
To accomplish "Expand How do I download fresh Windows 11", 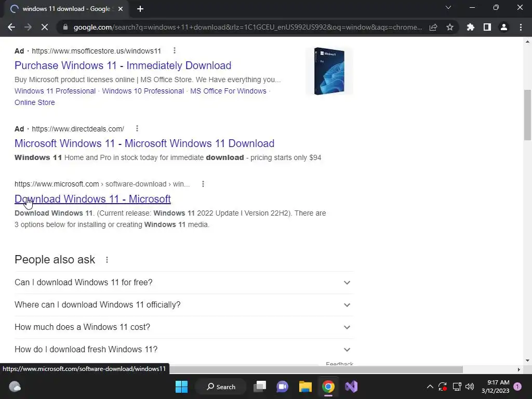I will point(184,350).
